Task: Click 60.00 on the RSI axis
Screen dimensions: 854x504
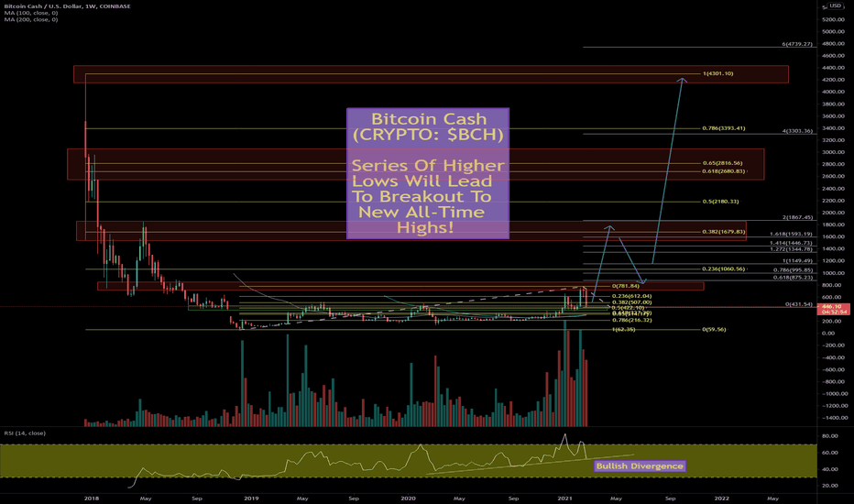Action: click(x=829, y=453)
